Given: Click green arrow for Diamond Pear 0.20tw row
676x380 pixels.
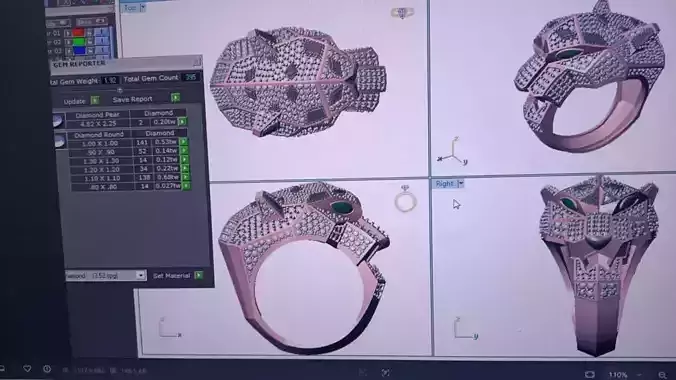Looking at the screenshot, I should [182, 122].
